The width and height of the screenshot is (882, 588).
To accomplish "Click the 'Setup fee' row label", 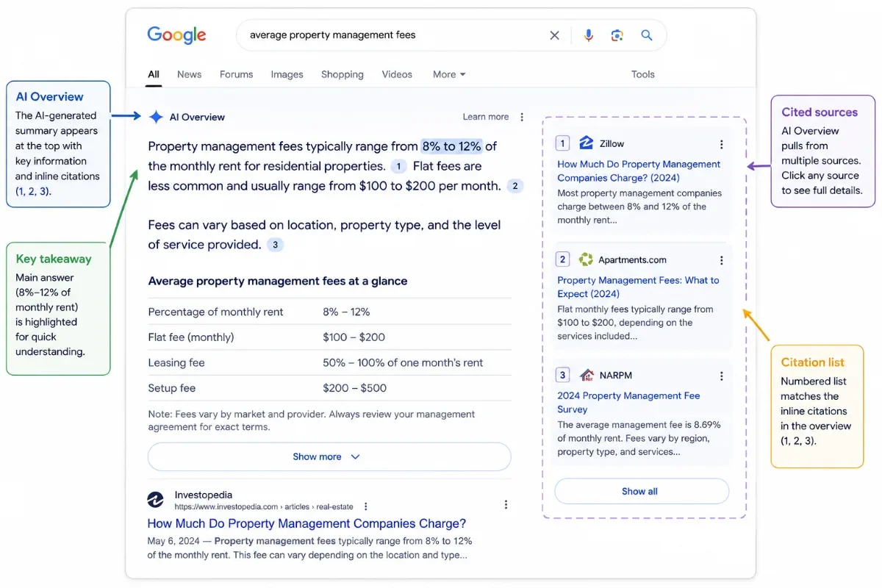I will 172,388.
